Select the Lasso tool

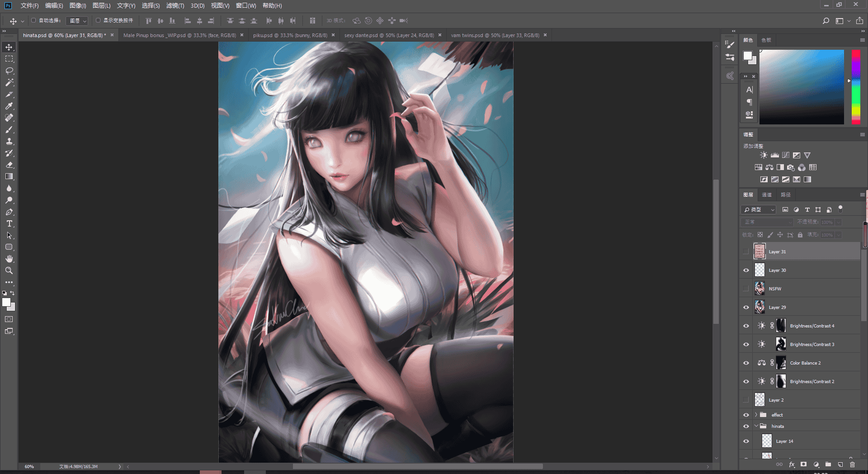(9, 71)
